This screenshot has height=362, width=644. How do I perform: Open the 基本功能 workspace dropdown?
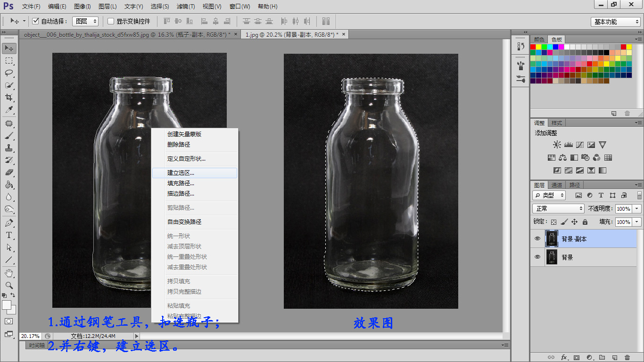(x=616, y=22)
